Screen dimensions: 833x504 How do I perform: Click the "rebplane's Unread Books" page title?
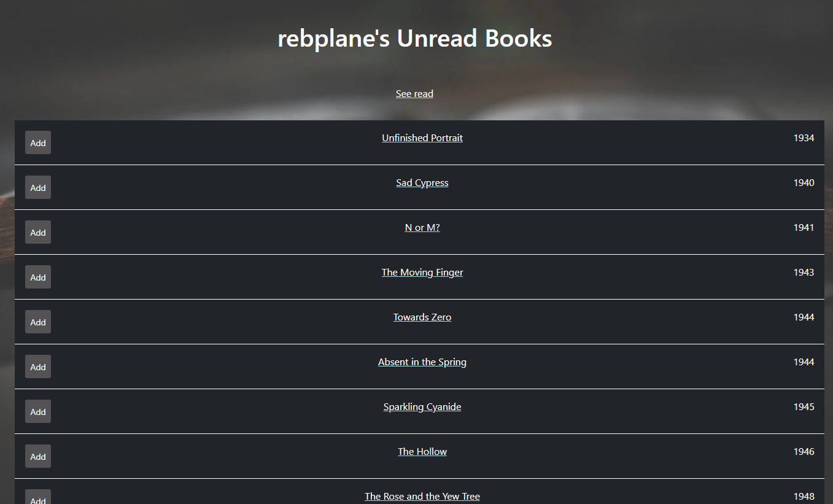tap(414, 38)
